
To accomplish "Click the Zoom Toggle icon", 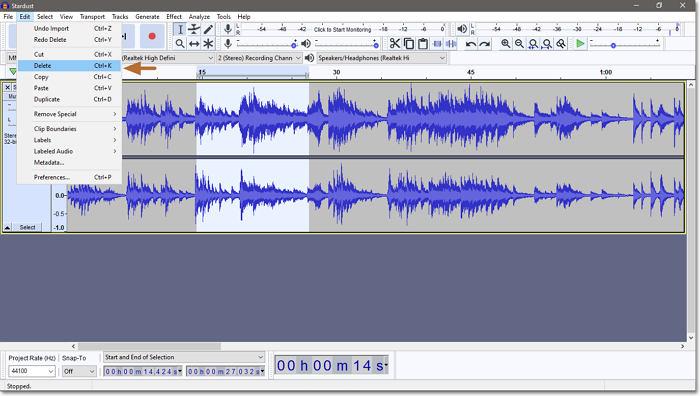I will pos(561,44).
